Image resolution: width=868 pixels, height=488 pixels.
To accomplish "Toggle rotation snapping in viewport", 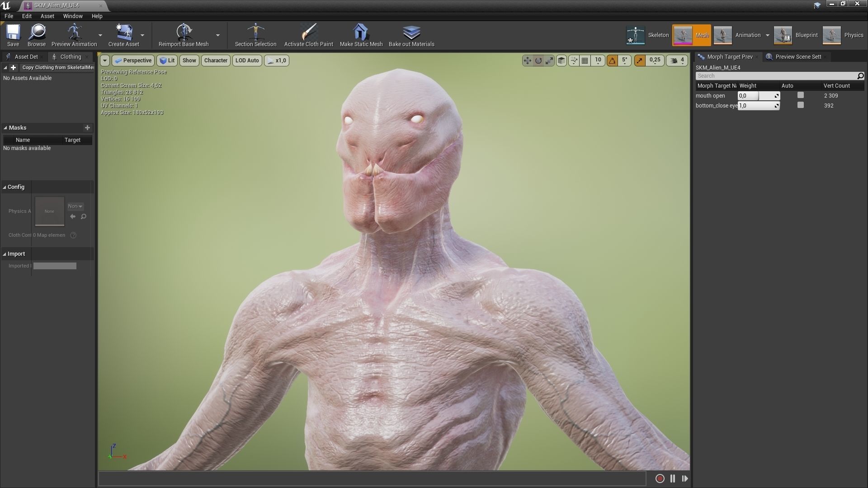I will pyautogui.click(x=612, y=61).
